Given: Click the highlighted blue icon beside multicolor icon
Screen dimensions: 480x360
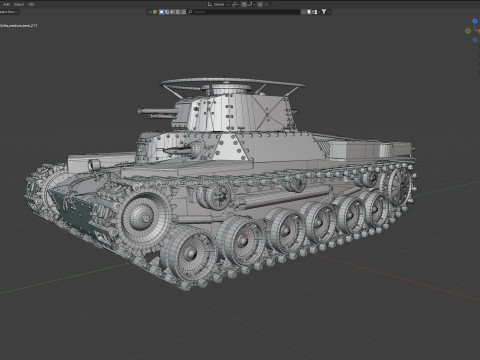Looking at the screenshot, I should pyautogui.click(x=161, y=12).
